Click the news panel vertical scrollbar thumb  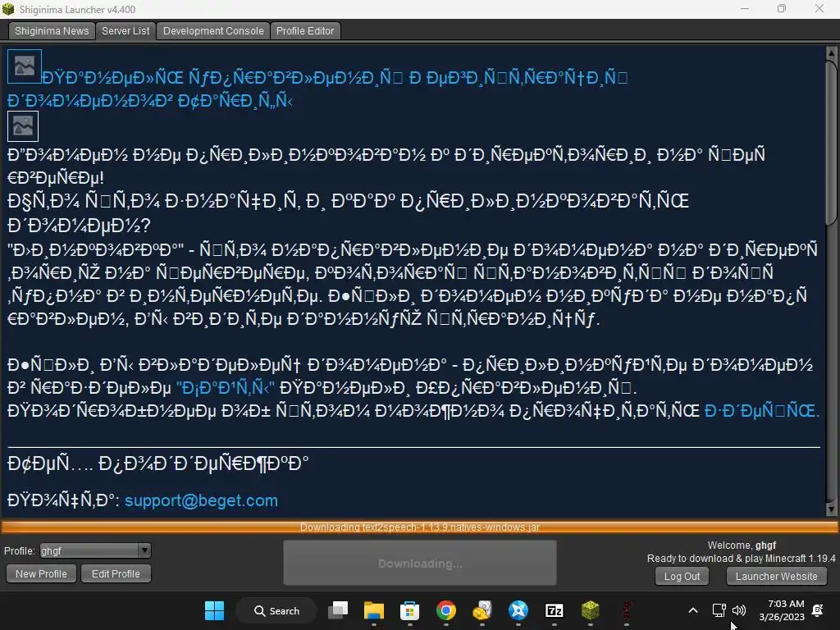click(x=832, y=142)
